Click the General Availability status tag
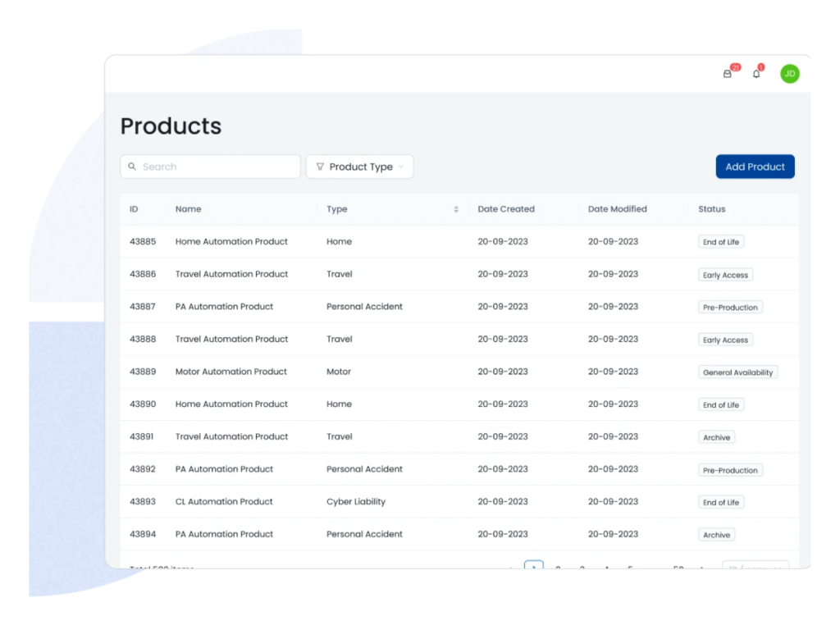 (x=737, y=372)
